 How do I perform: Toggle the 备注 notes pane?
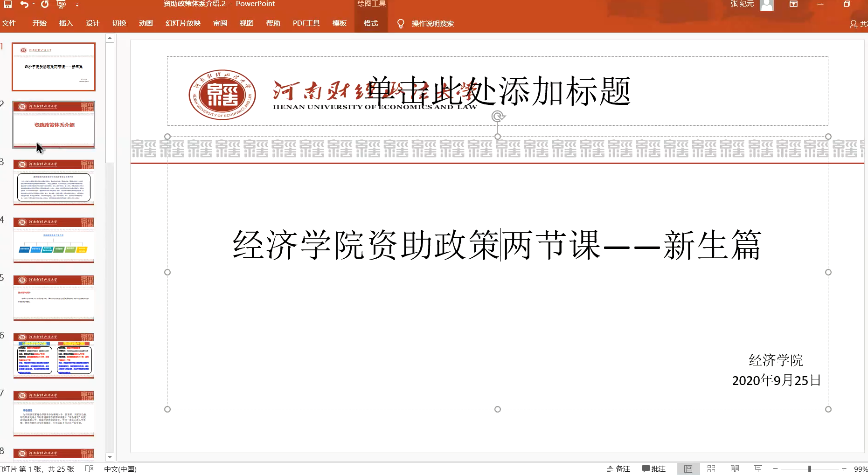pyautogui.click(x=618, y=469)
